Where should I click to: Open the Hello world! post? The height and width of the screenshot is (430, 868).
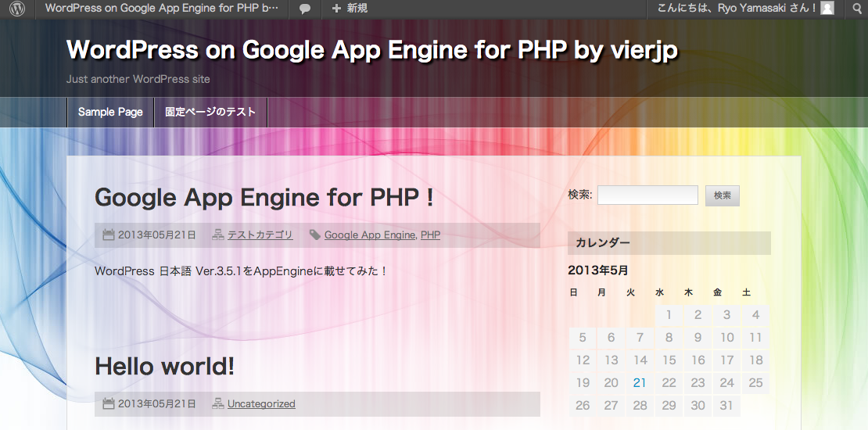pos(164,367)
